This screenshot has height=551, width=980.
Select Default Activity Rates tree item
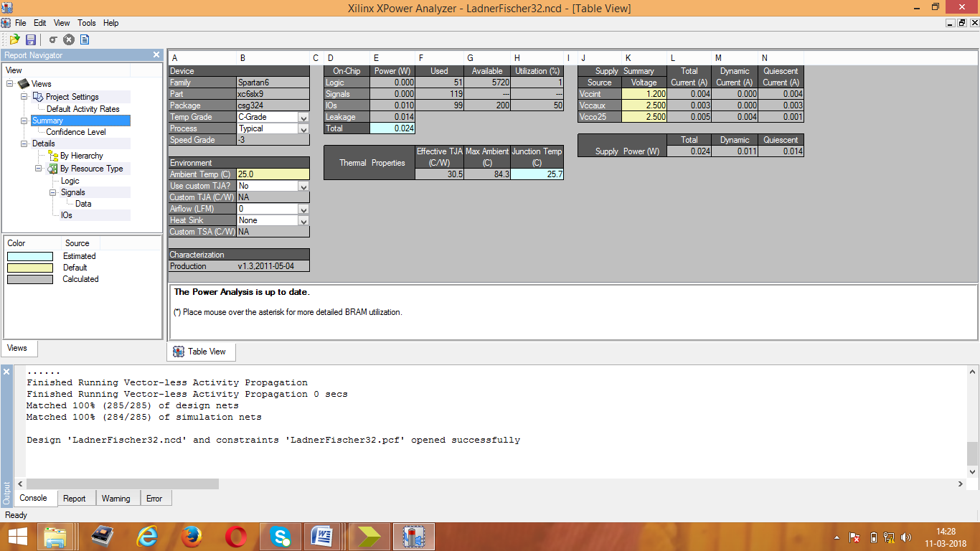[x=83, y=109]
